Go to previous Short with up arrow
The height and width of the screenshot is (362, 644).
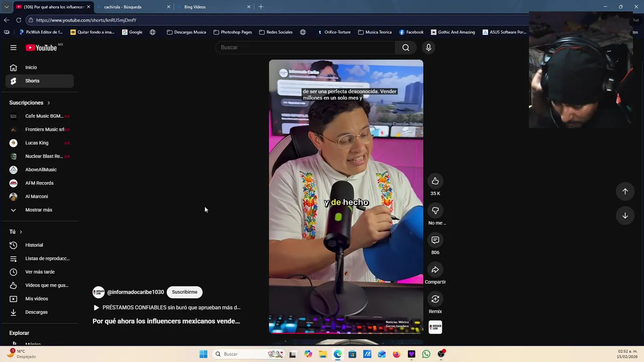625,191
